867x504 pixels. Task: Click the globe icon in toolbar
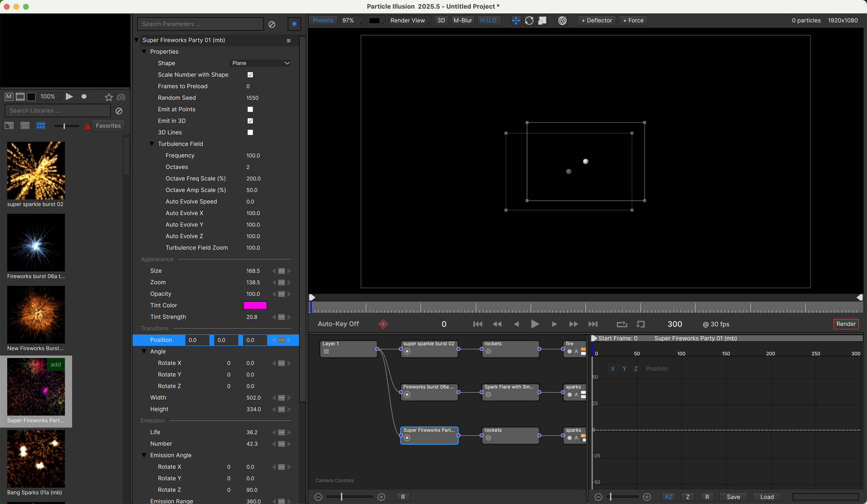(x=562, y=21)
